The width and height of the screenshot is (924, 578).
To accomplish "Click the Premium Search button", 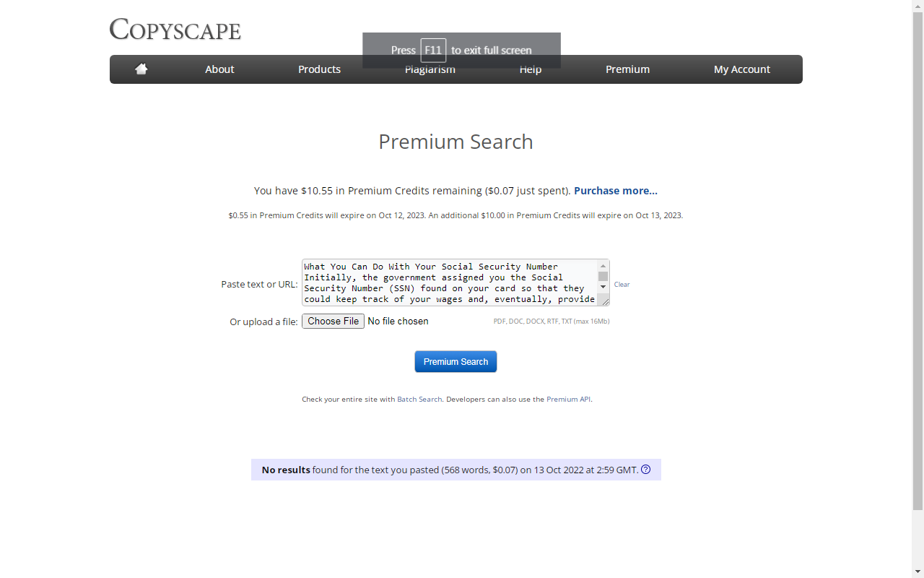I will 456,361.
